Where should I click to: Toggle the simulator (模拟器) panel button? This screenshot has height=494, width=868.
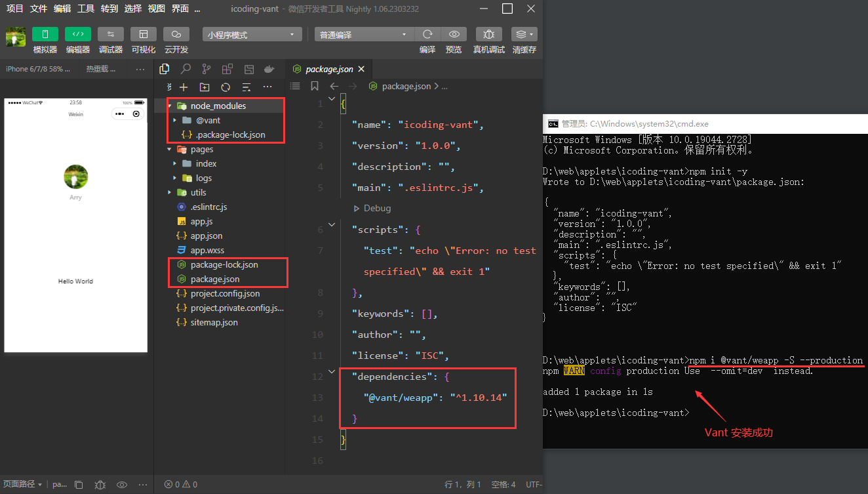pyautogui.click(x=45, y=34)
